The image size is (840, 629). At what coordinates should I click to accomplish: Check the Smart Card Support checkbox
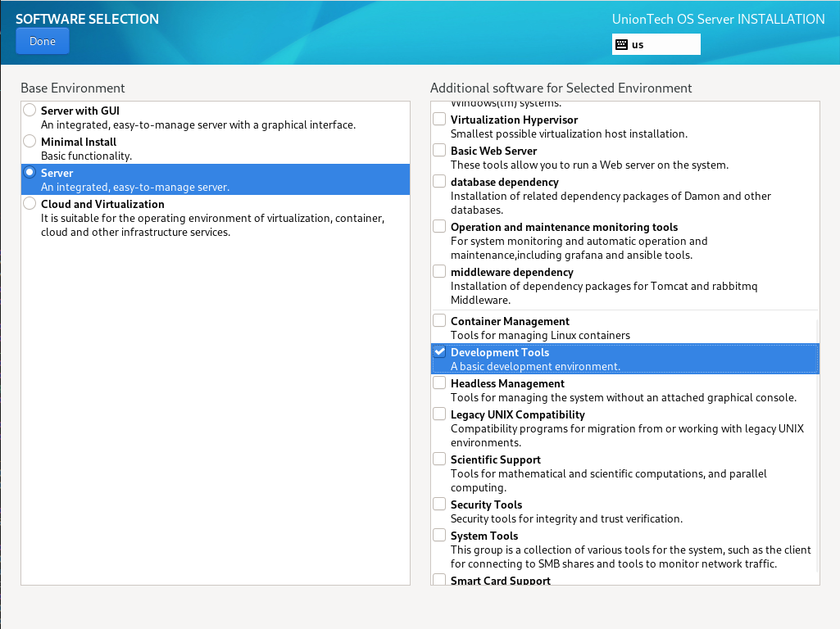tap(439, 579)
